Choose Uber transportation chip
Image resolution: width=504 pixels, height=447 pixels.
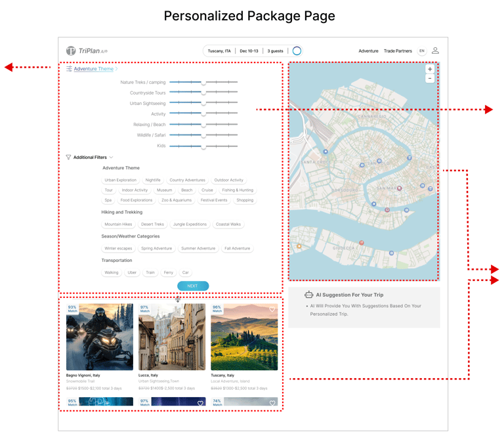pos(132,272)
